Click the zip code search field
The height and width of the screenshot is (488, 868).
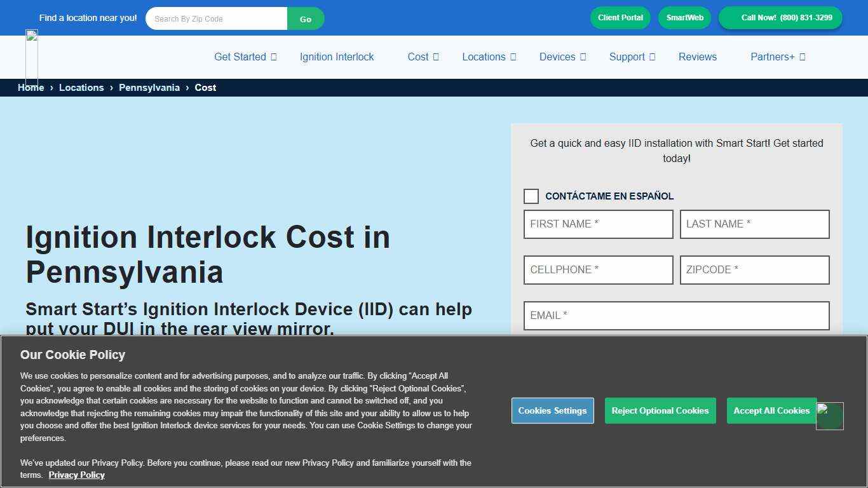click(x=216, y=18)
